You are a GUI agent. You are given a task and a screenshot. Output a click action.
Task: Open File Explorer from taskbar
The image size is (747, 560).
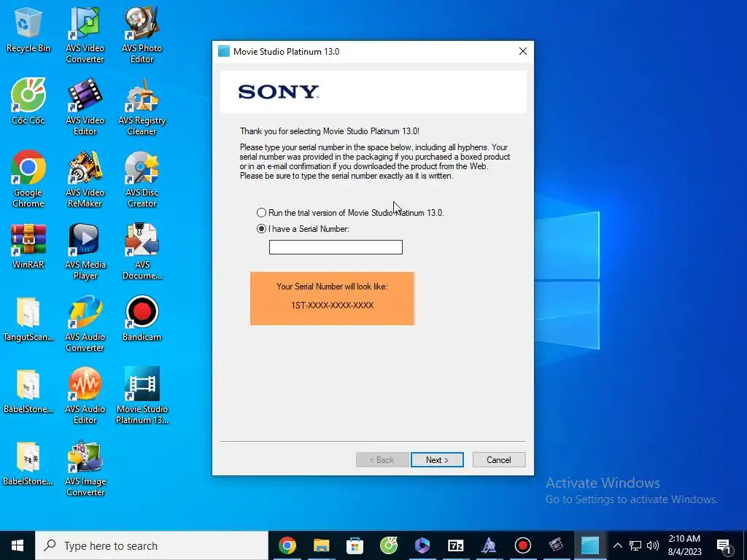tap(321, 545)
